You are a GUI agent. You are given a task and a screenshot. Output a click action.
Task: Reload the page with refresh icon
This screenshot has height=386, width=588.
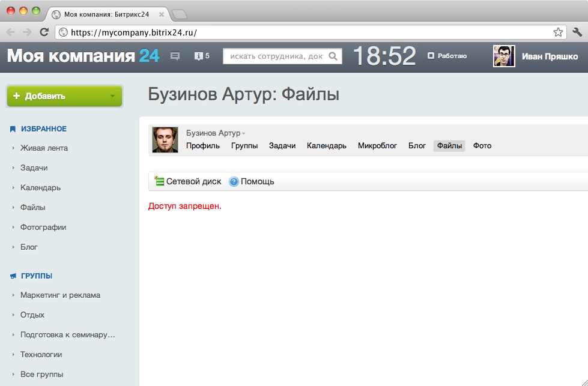pyautogui.click(x=44, y=32)
